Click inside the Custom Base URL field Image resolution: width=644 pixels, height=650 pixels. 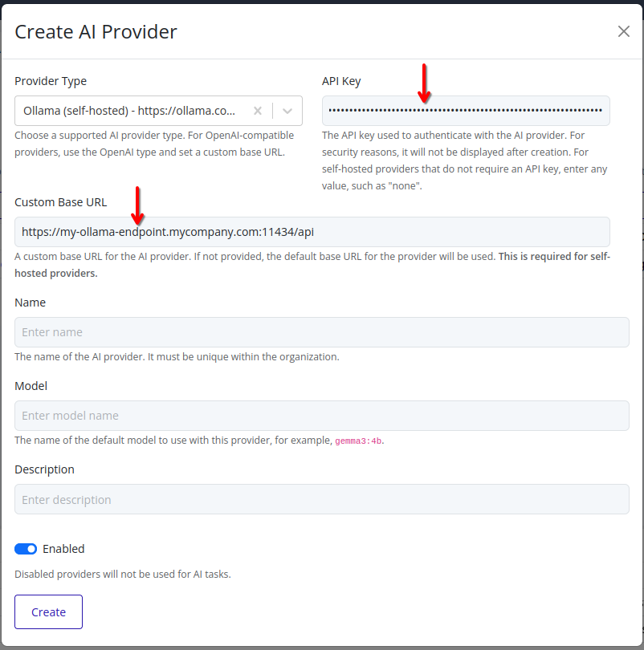tap(321, 230)
